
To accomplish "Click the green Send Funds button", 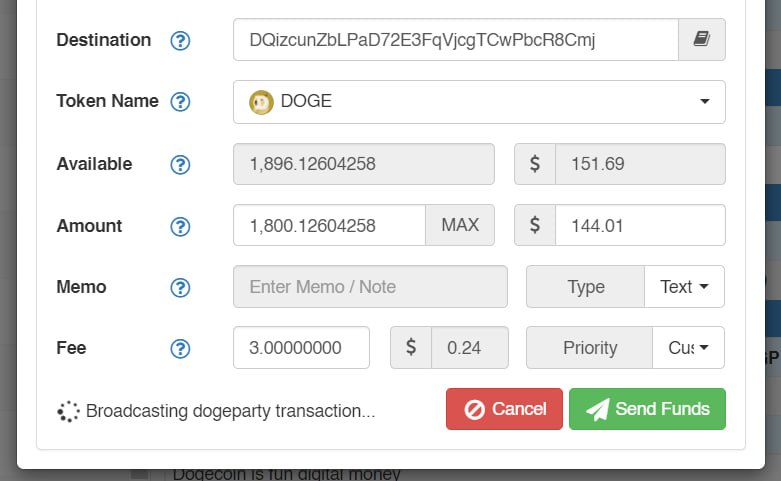I will [648, 409].
